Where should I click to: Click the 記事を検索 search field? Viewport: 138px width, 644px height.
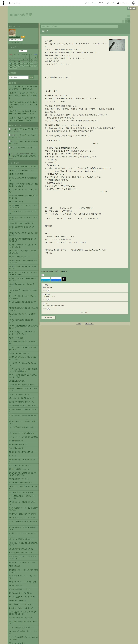(x=18, y=77)
